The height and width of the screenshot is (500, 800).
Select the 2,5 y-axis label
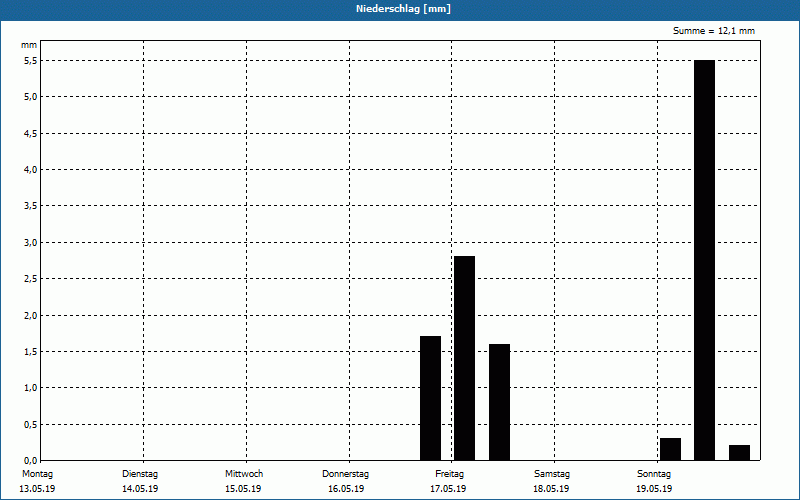[31, 279]
